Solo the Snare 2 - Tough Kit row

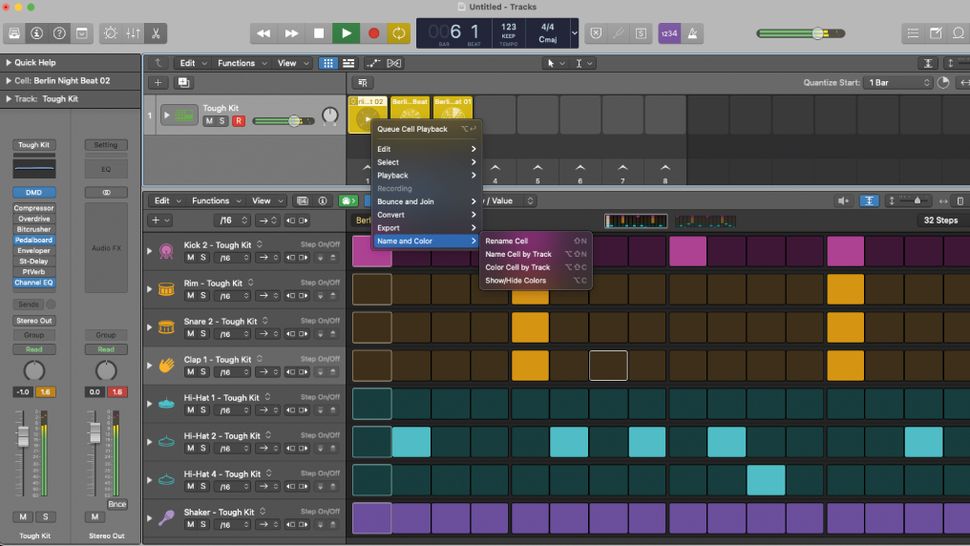click(x=203, y=334)
